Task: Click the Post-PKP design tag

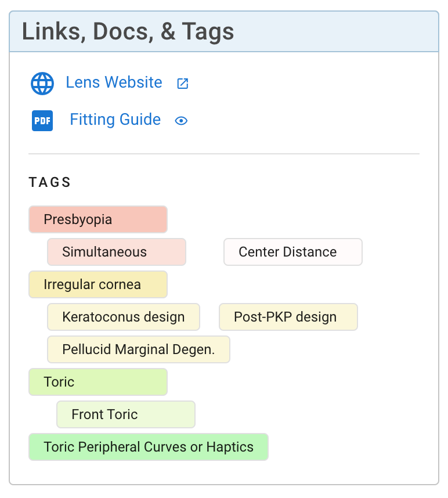Action: 288,317
